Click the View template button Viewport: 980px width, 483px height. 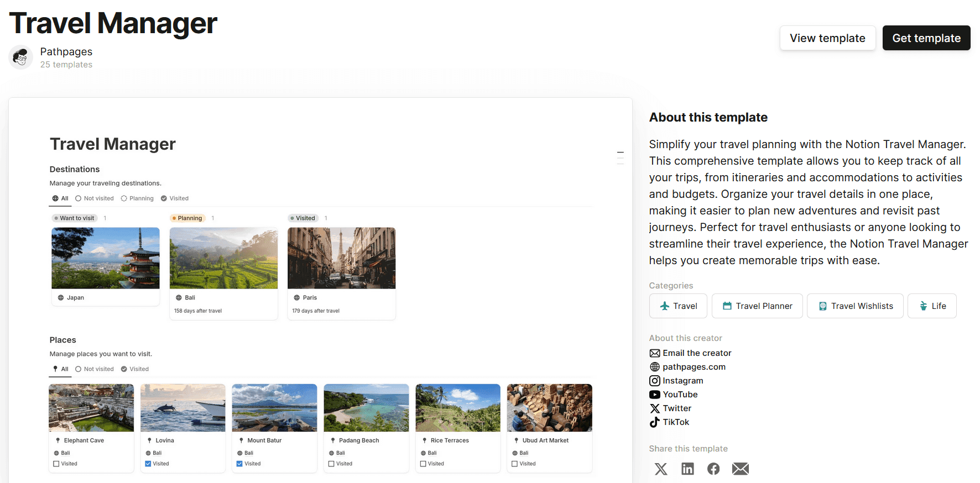[x=827, y=38]
